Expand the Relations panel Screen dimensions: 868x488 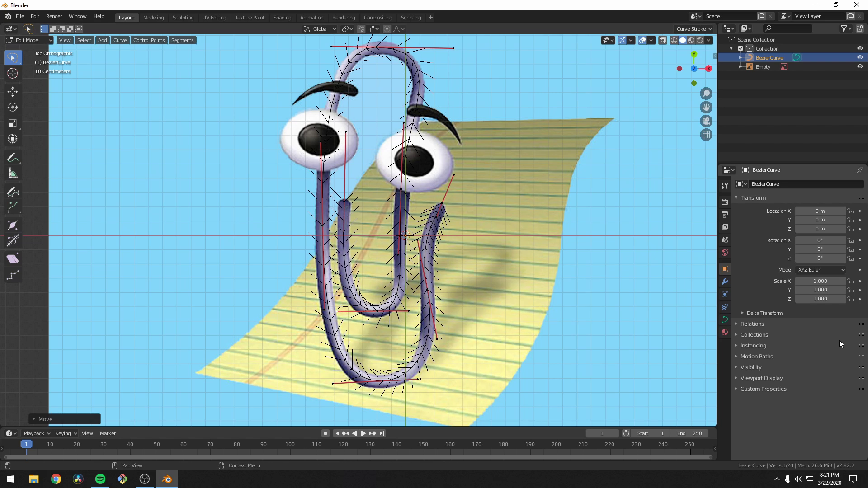coord(752,324)
